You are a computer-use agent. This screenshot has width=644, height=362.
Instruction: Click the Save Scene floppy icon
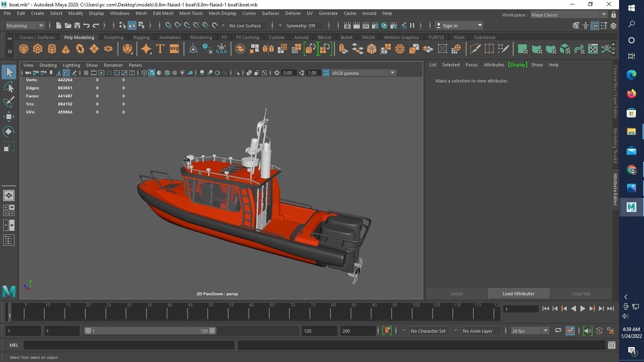(x=77, y=25)
